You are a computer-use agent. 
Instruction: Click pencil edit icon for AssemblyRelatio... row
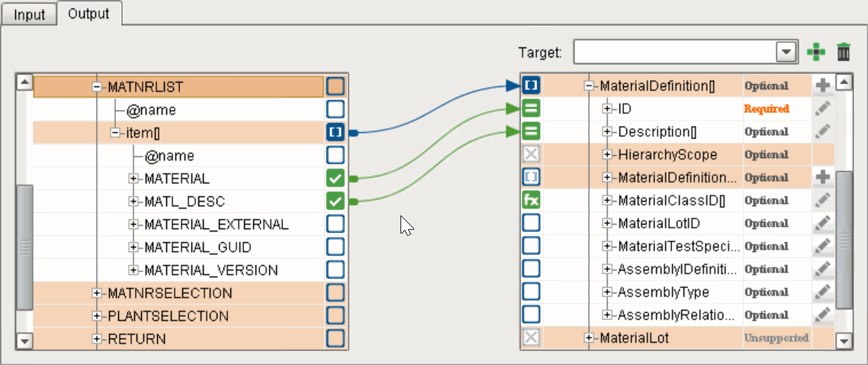(822, 315)
